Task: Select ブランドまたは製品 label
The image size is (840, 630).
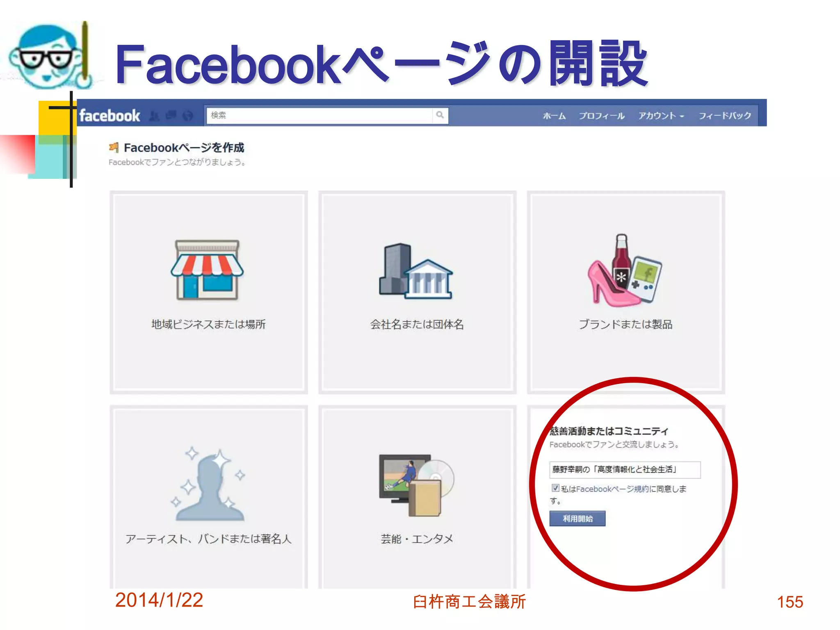Action: [x=625, y=324]
